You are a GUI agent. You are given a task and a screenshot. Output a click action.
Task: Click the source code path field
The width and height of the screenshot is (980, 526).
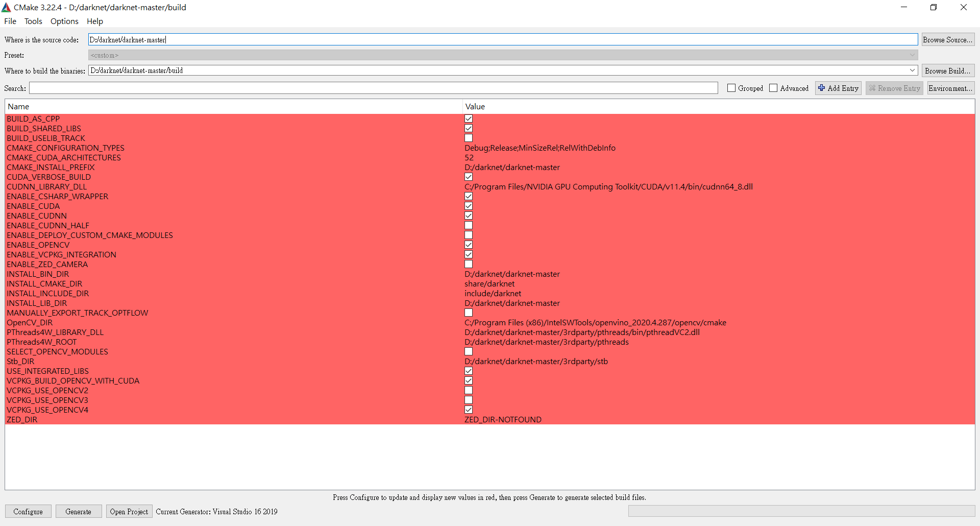(503, 40)
